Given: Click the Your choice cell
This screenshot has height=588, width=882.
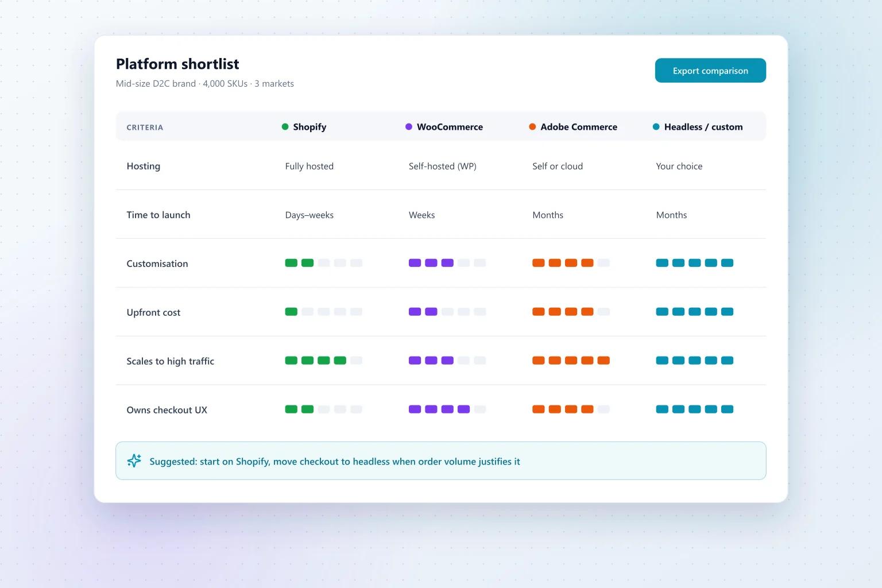Looking at the screenshot, I should pyautogui.click(x=679, y=166).
